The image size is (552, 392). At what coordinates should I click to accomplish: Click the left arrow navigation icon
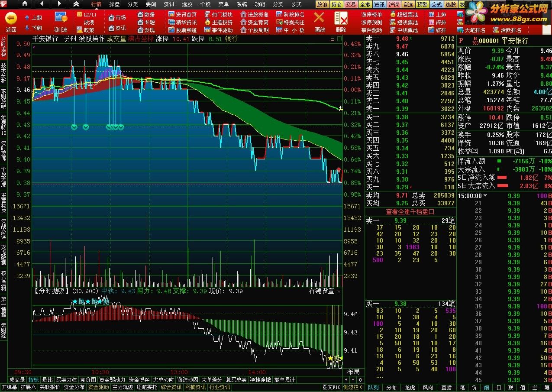pos(42,4)
